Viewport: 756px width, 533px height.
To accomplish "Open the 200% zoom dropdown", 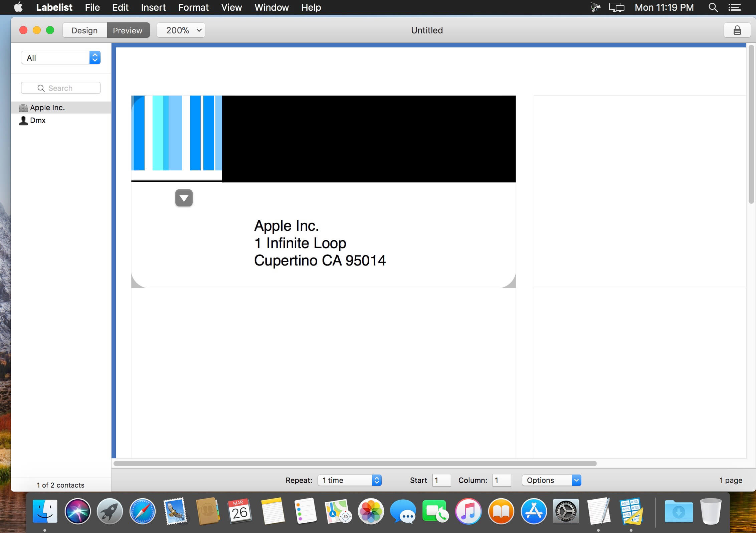I will (x=181, y=30).
